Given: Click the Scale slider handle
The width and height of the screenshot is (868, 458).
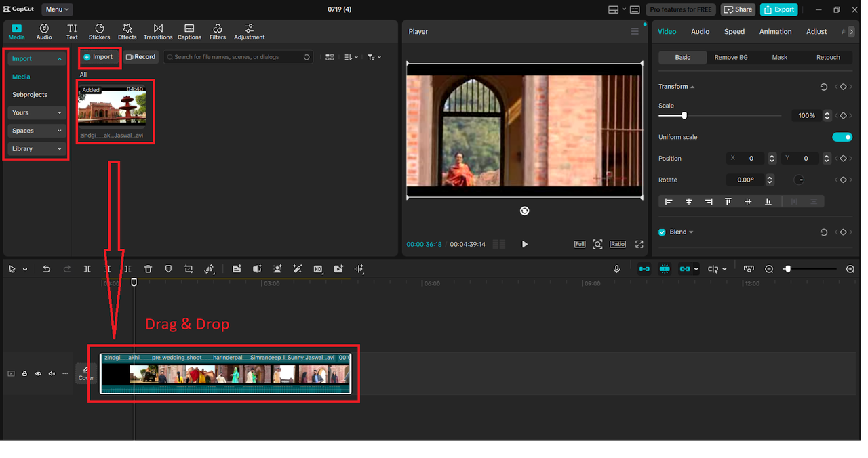Looking at the screenshot, I should click(x=684, y=116).
